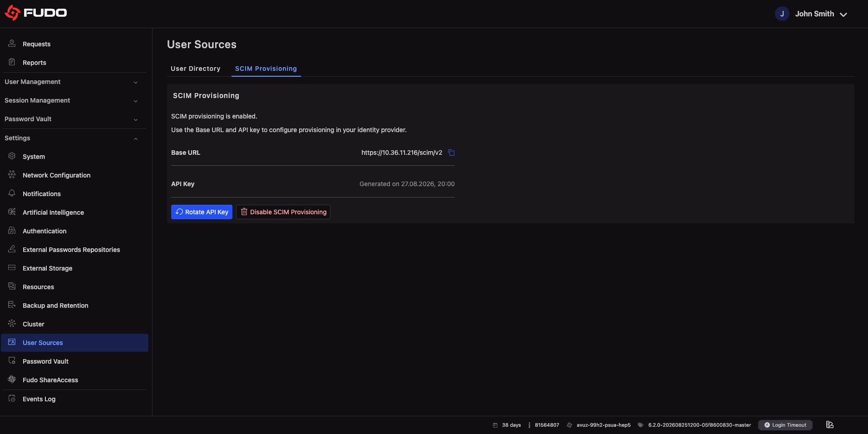Open External Passwords Repositories
This screenshot has height=434, width=868.
click(74, 249)
